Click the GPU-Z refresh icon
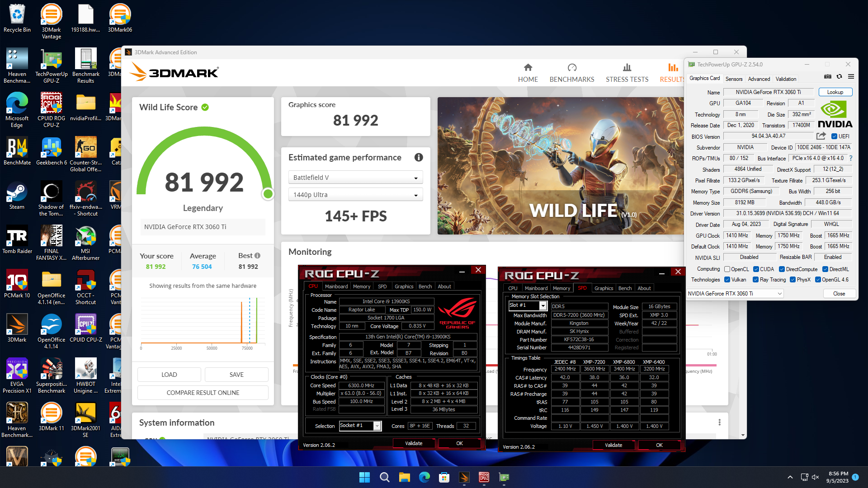This screenshot has width=868, height=488. pyautogui.click(x=839, y=76)
